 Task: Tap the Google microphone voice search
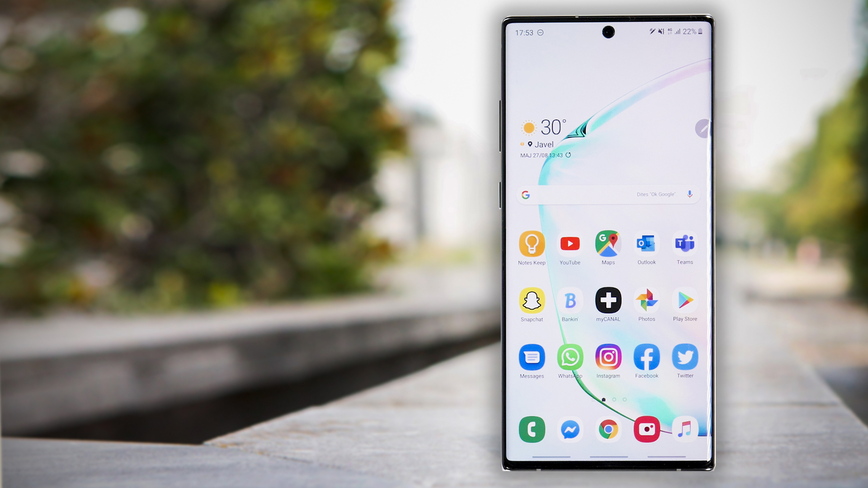point(690,194)
